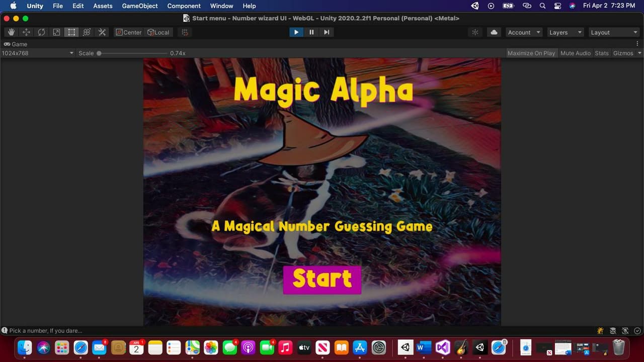Open the File menu

(58, 6)
